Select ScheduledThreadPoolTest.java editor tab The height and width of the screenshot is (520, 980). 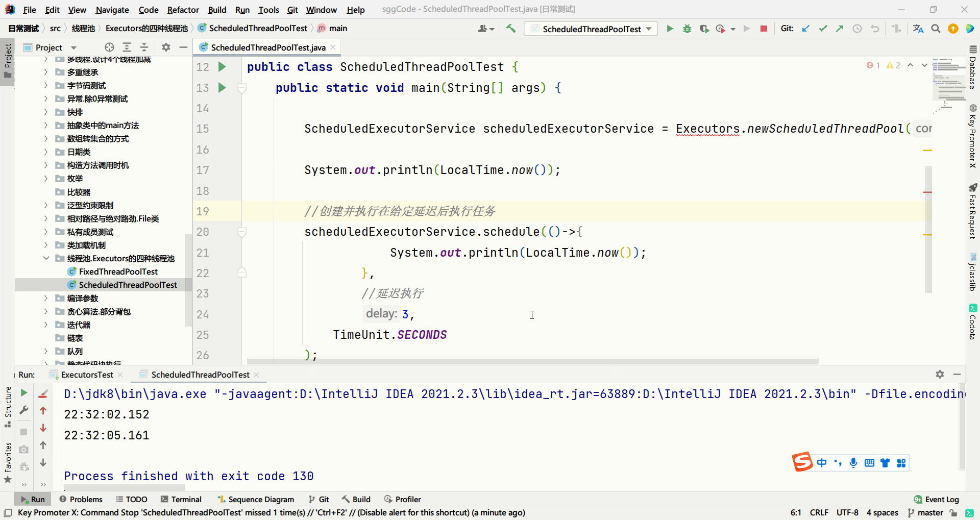[x=268, y=47]
